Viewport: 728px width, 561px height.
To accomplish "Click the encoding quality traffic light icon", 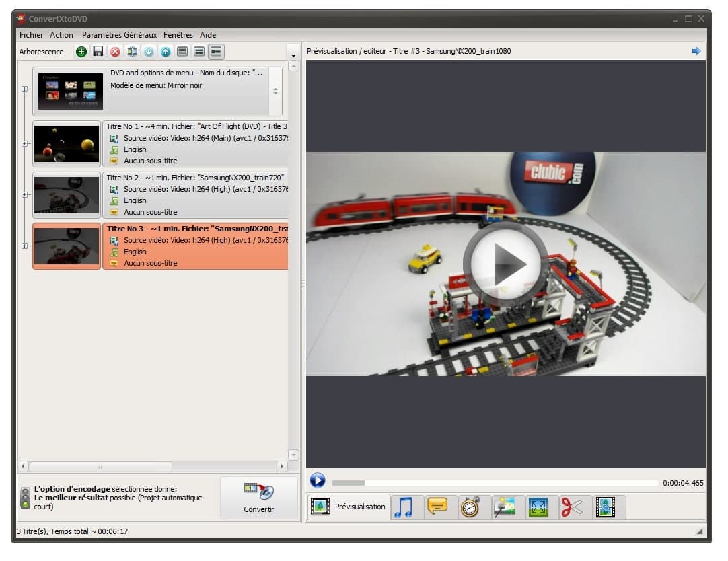I will [x=26, y=497].
